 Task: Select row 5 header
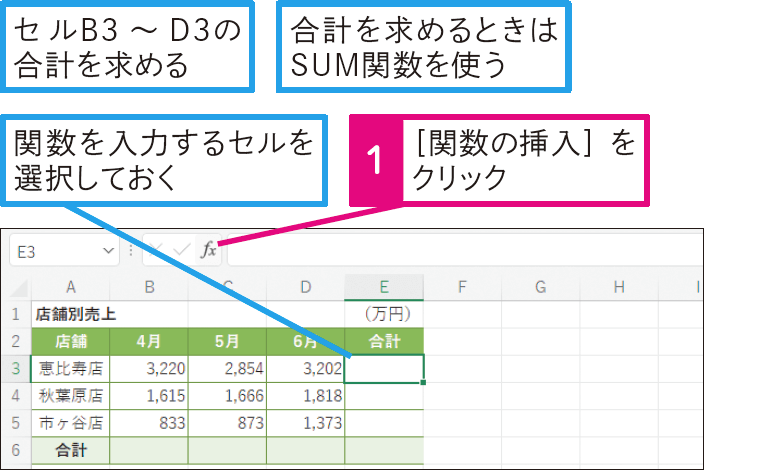[x=16, y=423]
